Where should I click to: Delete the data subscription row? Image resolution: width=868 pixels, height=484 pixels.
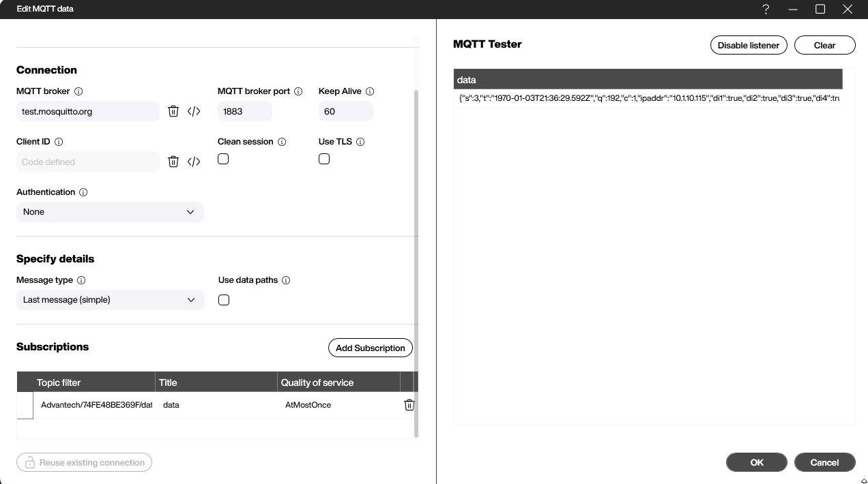pyautogui.click(x=409, y=404)
